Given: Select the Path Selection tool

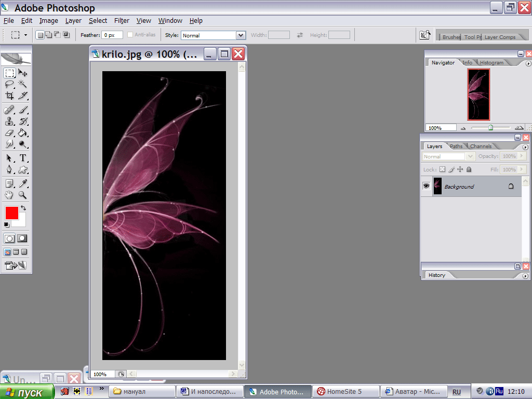Looking at the screenshot, I should point(9,158).
